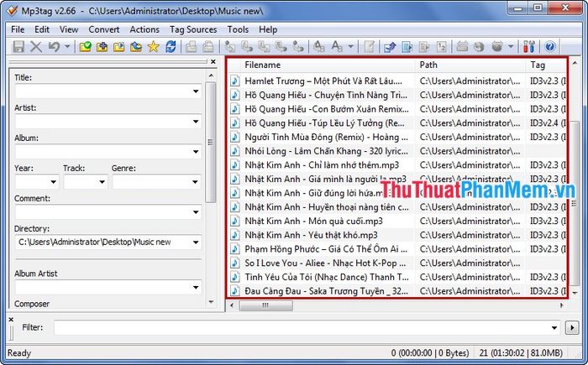Click the blue Help question mark icon
588x365 pixels.
(x=549, y=47)
